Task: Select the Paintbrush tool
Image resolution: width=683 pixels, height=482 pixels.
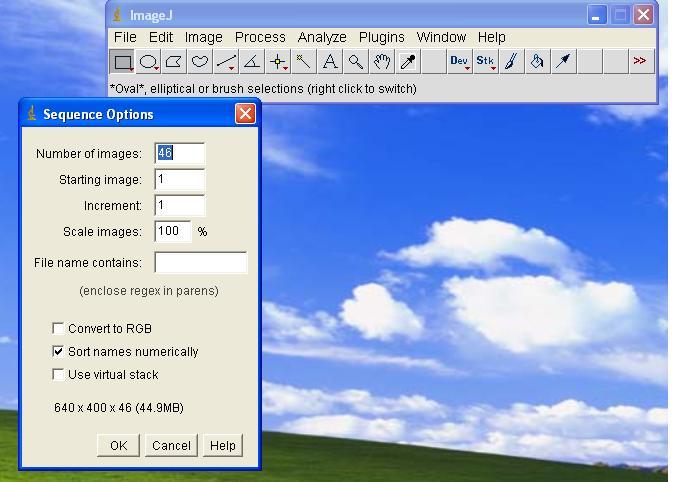Action: pyautogui.click(x=511, y=62)
